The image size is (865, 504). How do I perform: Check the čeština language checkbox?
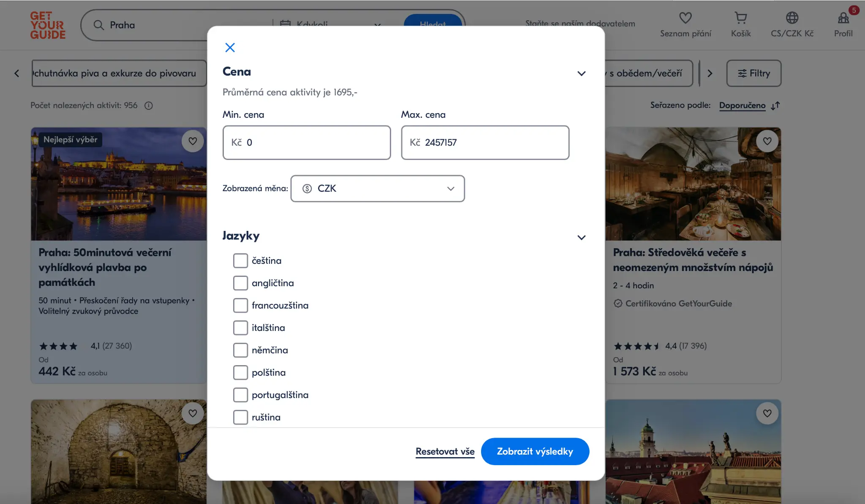240,261
